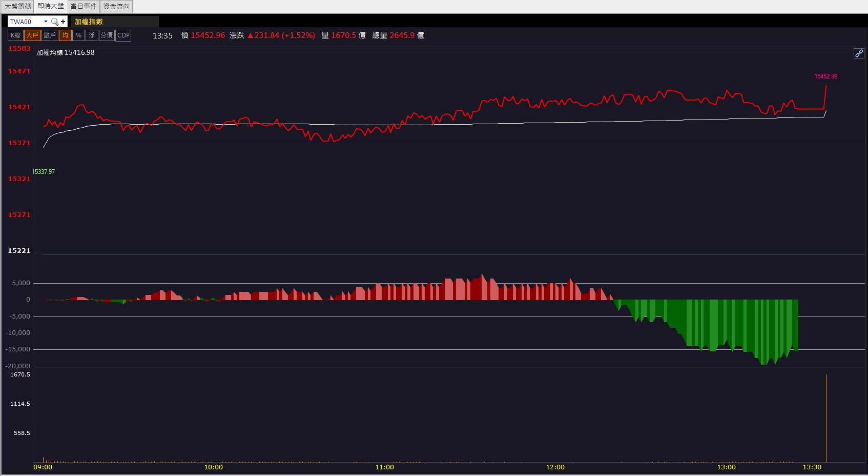Viewport: 868px width, 476px height.
Task: Click the pink 15452.96 high label on chart
Action: 826,76
